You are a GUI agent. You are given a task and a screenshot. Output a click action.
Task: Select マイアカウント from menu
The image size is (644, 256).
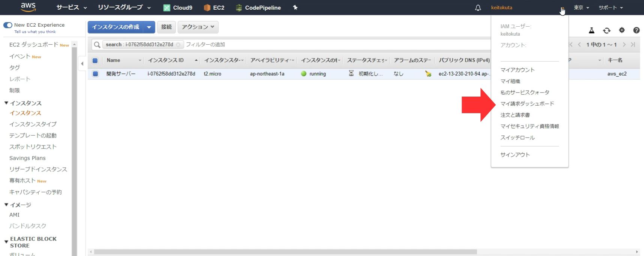pos(517,70)
